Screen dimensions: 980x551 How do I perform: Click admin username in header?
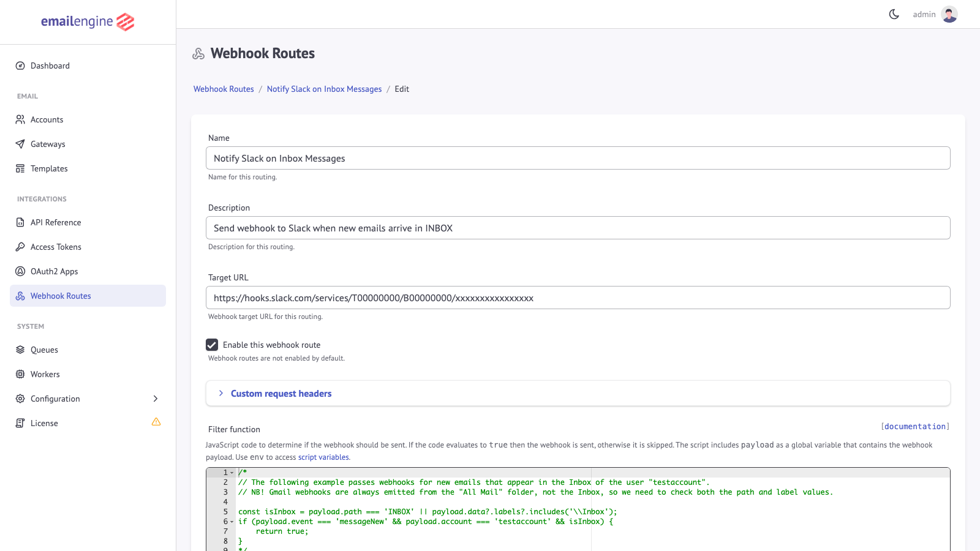924,14
